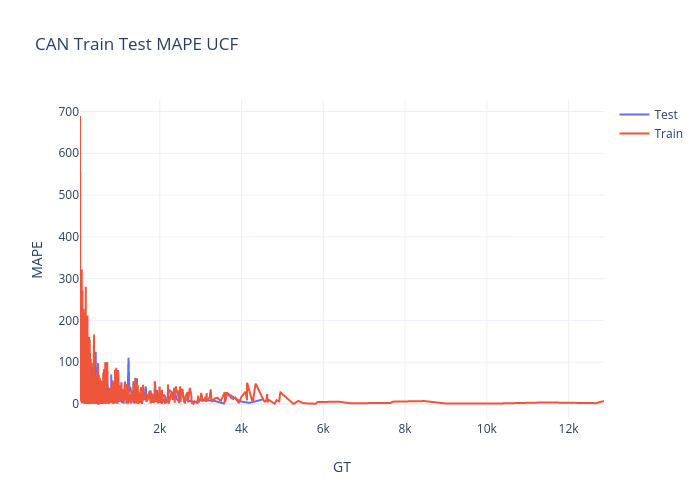The width and height of the screenshot is (700, 500).
Task: Click the 12k x-axis tick label
Action: 568,429
